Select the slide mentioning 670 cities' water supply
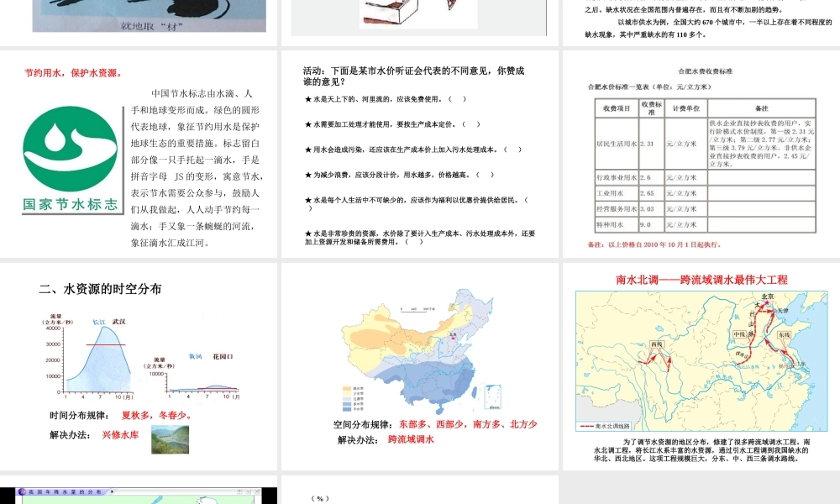Viewport: 840px width, 504px height. click(701, 23)
